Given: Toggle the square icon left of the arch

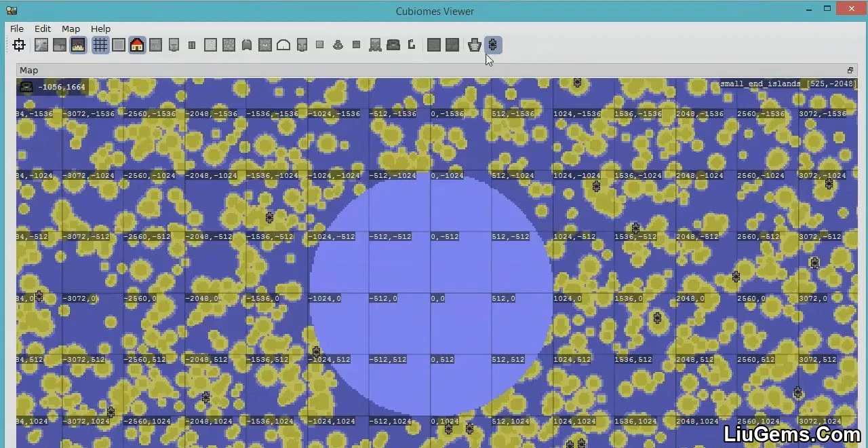Looking at the screenshot, I should point(265,45).
